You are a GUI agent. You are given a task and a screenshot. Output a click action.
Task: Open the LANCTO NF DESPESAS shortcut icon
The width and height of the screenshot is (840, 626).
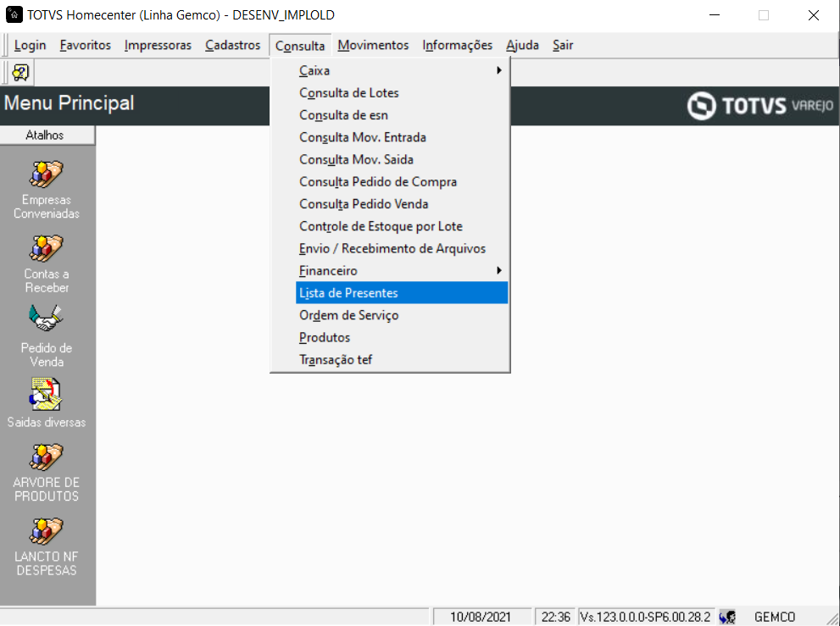[46, 531]
